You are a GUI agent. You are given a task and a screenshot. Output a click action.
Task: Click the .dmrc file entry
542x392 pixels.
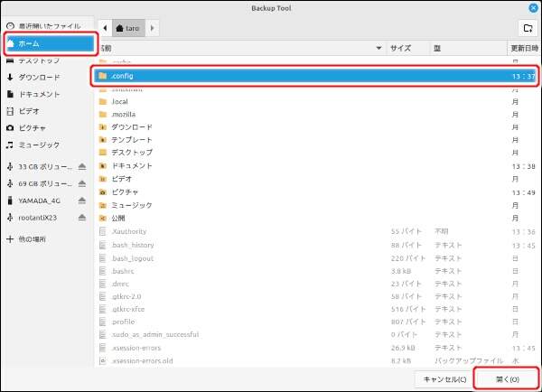pyautogui.click(x=315, y=284)
